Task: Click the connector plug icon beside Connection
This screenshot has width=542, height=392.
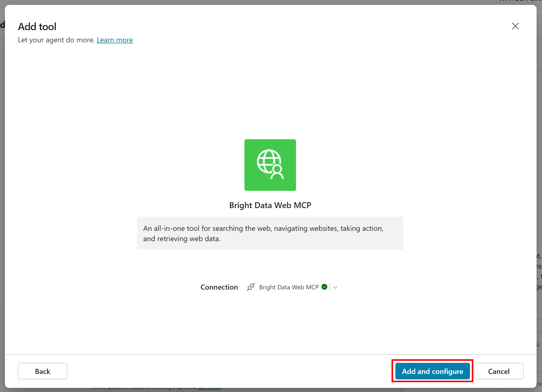Action: point(251,287)
